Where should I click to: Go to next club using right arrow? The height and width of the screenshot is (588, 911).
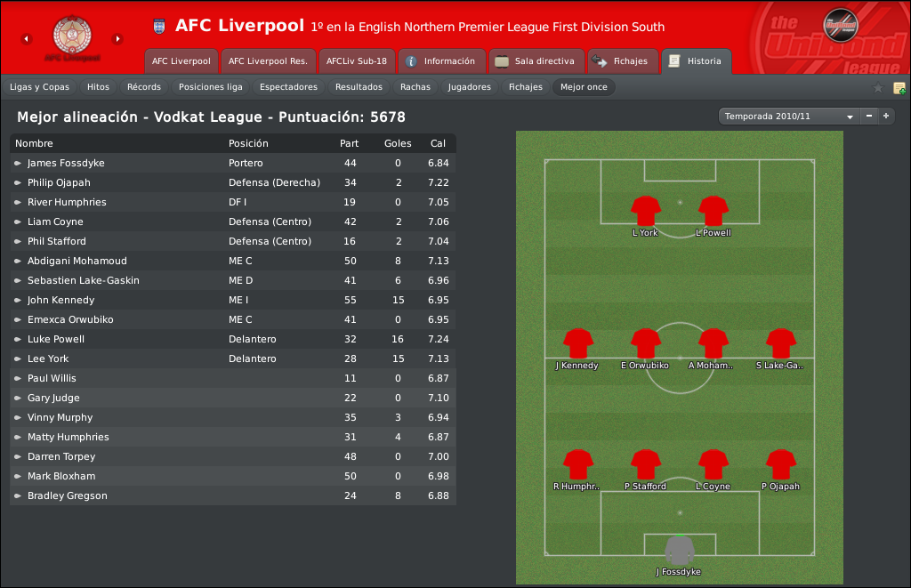[x=117, y=39]
